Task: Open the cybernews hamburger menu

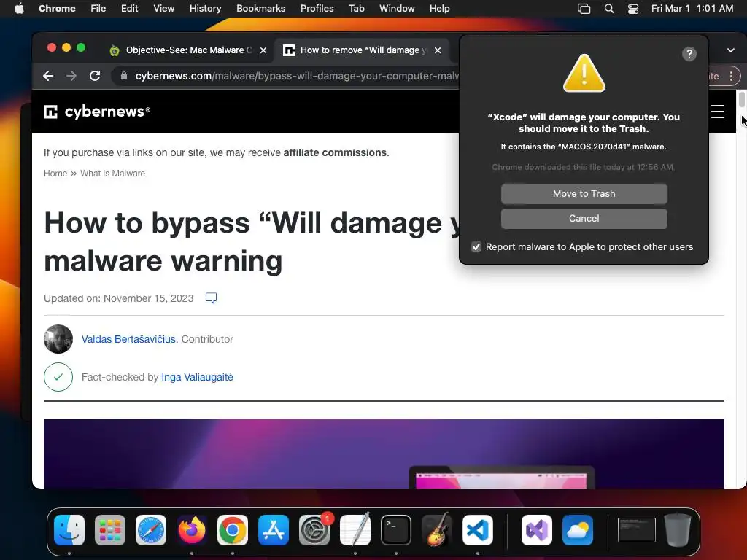Action: point(718,112)
